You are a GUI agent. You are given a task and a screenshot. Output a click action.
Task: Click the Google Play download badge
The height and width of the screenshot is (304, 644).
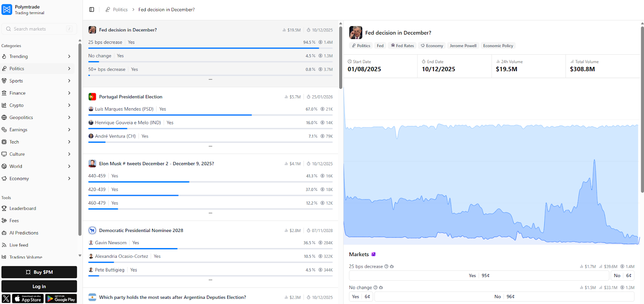click(61, 298)
